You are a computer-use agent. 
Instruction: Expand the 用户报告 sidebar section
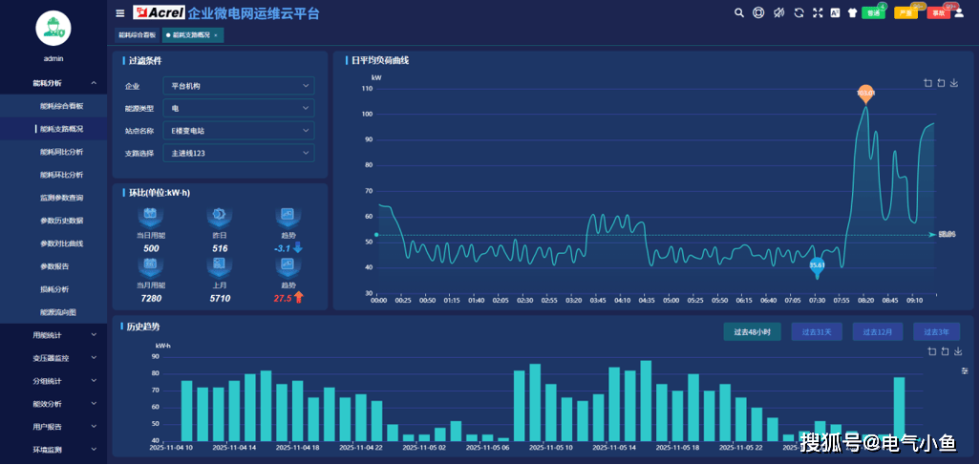tap(53, 427)
